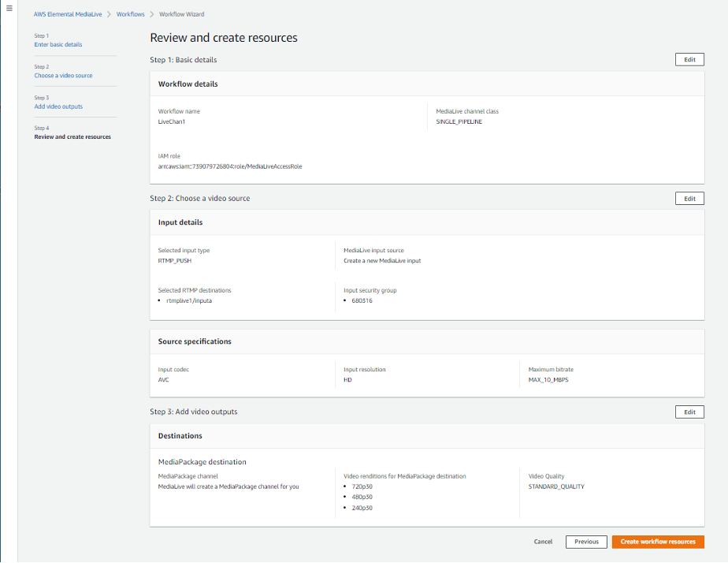Viewport: 728px width, 563px height.
Task: Open Step 2 Choose a video source
Action: point(63,75)
